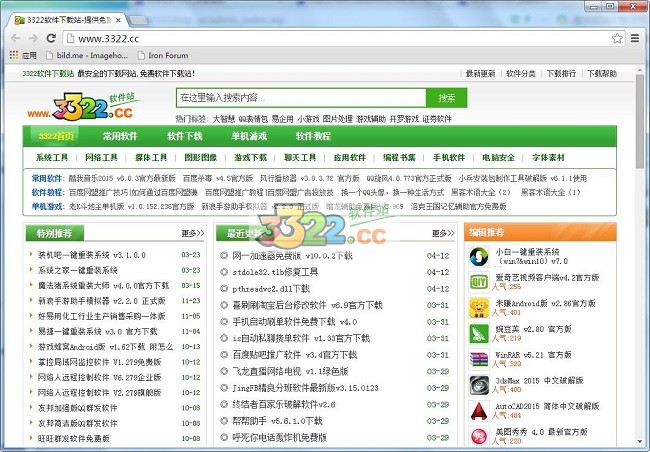Open 聊天工具 category
650x452 pixels.
pos(300,158)
